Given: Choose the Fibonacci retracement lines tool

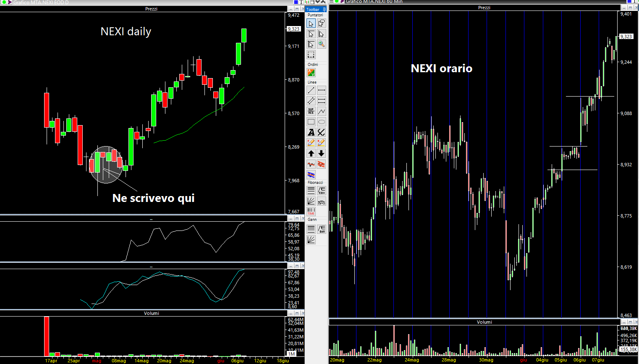Looking at the screenshot, I should [311, 191].
